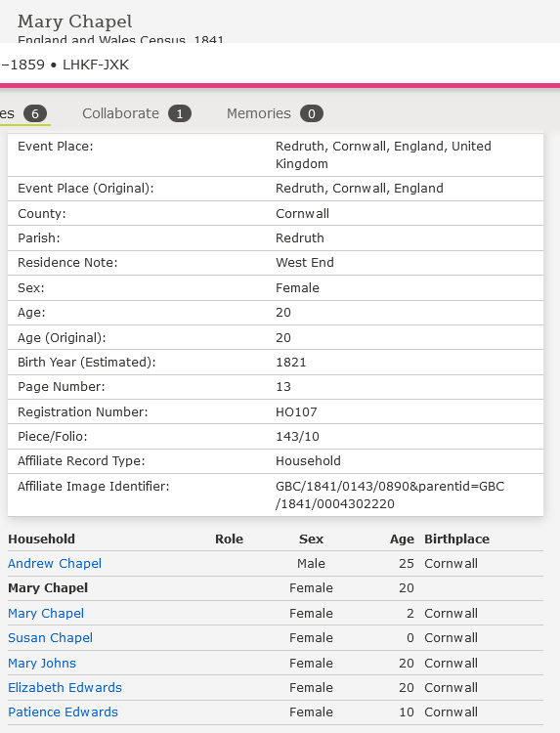Viewport: 560px width, 733px height.
Task: Click the Collaborate count badge showing 1
Action: click(x=180, y=113)
